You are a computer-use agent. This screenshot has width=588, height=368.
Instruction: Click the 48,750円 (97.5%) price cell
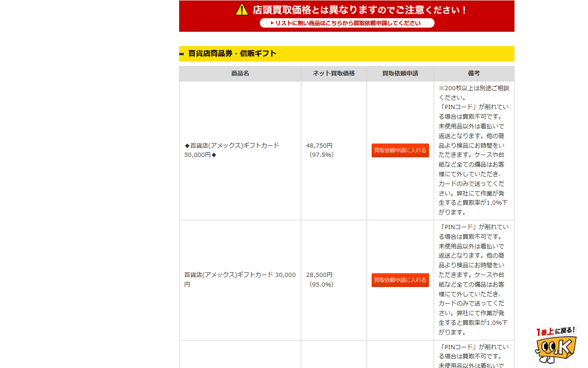tap(334, 150)
